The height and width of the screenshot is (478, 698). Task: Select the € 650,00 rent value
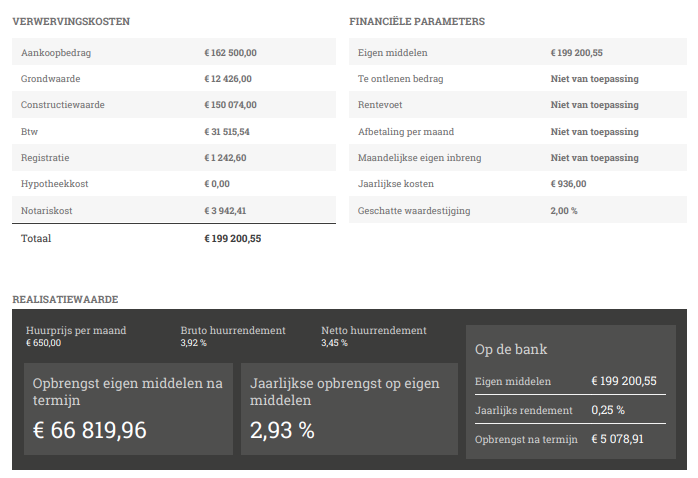click(x=44, y=343)
